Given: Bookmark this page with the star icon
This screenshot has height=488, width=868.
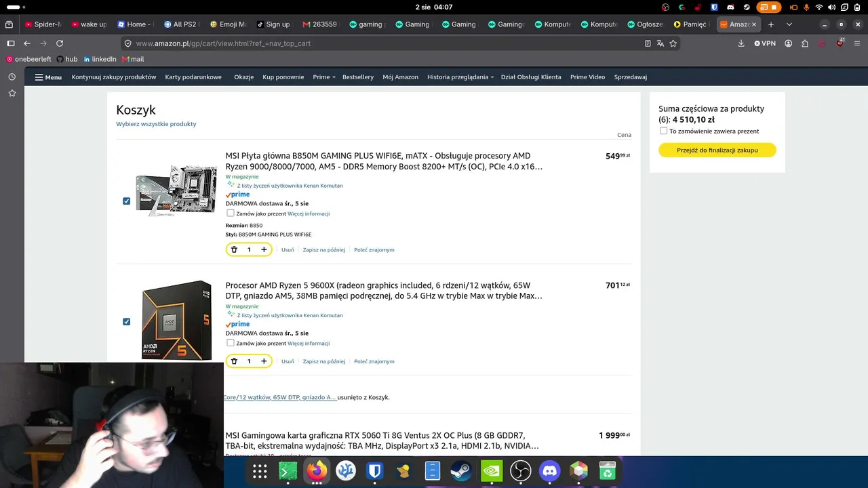Looking at the screenshot, I should point(673,43).
